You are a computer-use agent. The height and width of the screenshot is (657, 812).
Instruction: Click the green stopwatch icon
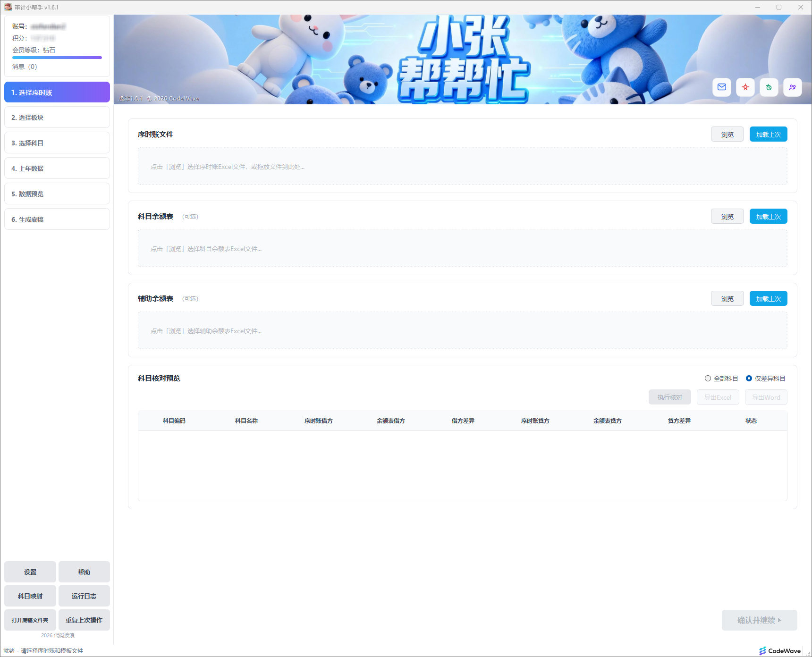769,87
